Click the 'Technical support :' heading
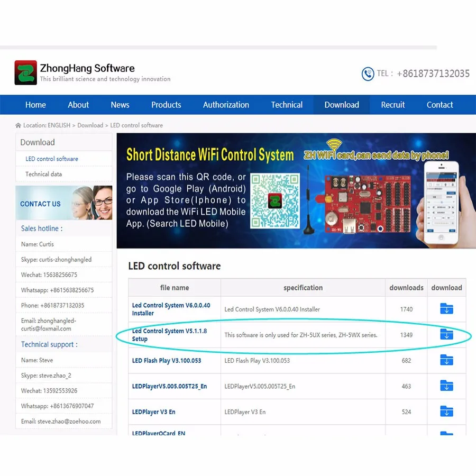Image resolution: width=476 pixels, height=476 pixels. (49, 344)
